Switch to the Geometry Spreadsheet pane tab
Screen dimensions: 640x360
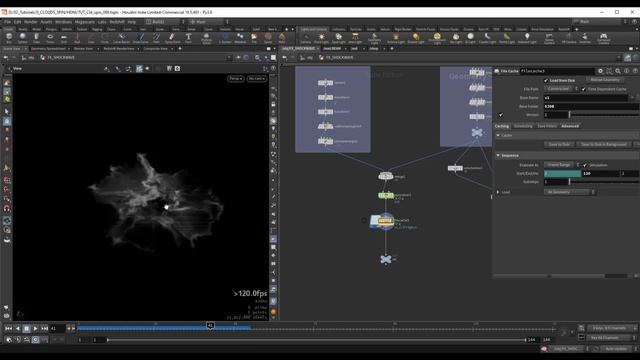(x=48, y=49)
